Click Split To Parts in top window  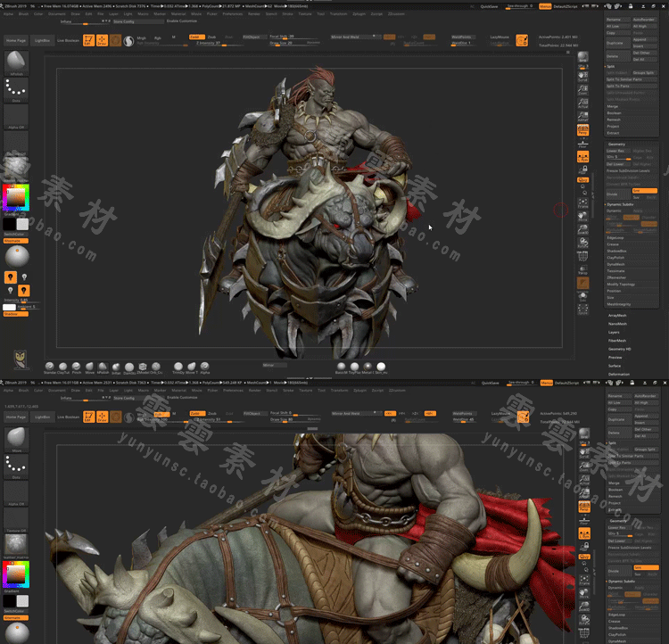[x=632, y=87]
